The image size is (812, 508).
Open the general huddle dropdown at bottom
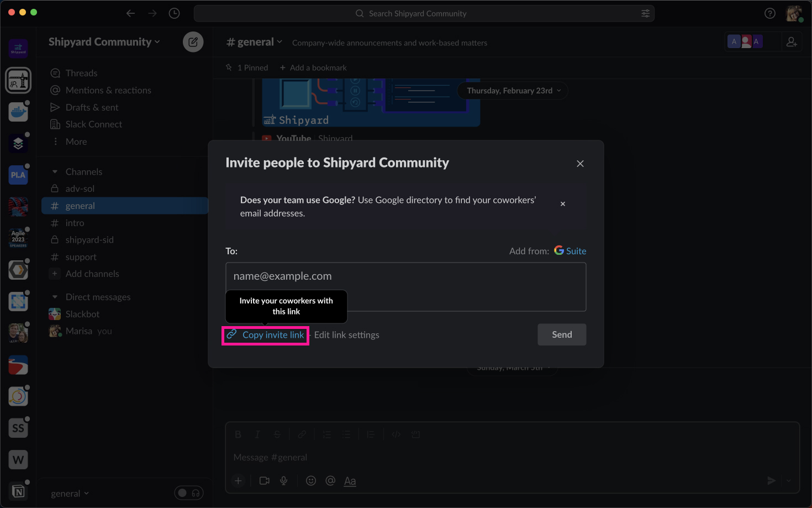tap(70, 494)
